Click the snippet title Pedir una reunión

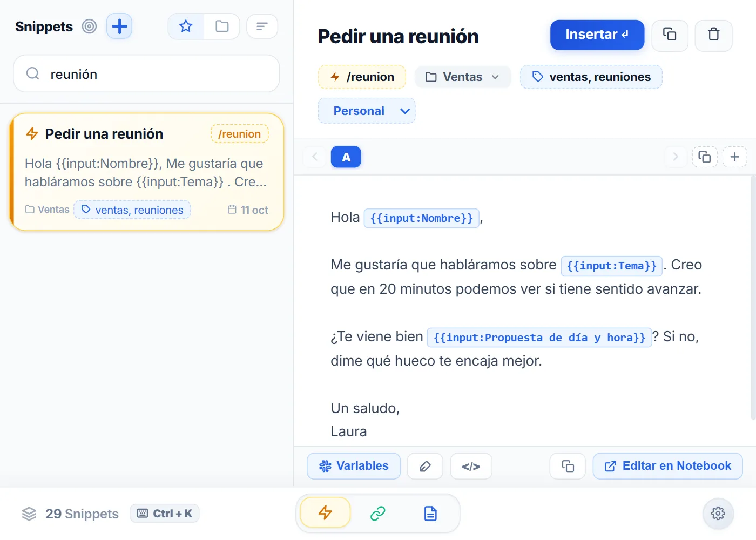[x=398, y=36]
